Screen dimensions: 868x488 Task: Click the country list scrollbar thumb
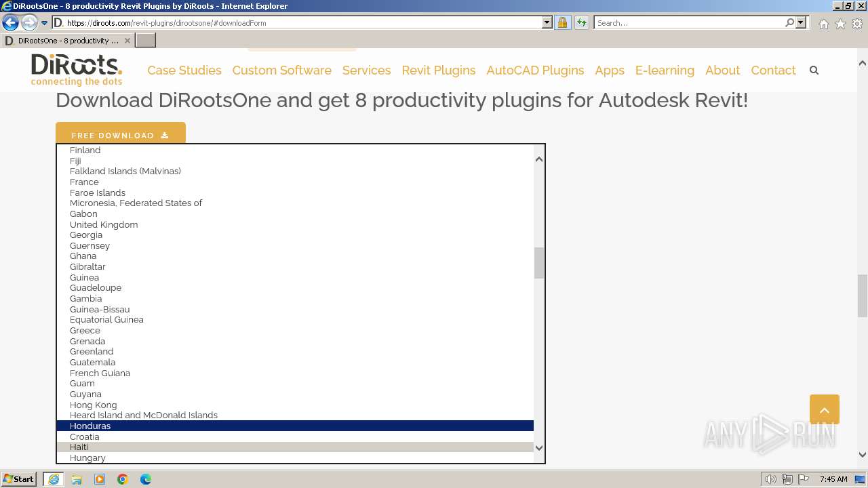tap(539, 263)
